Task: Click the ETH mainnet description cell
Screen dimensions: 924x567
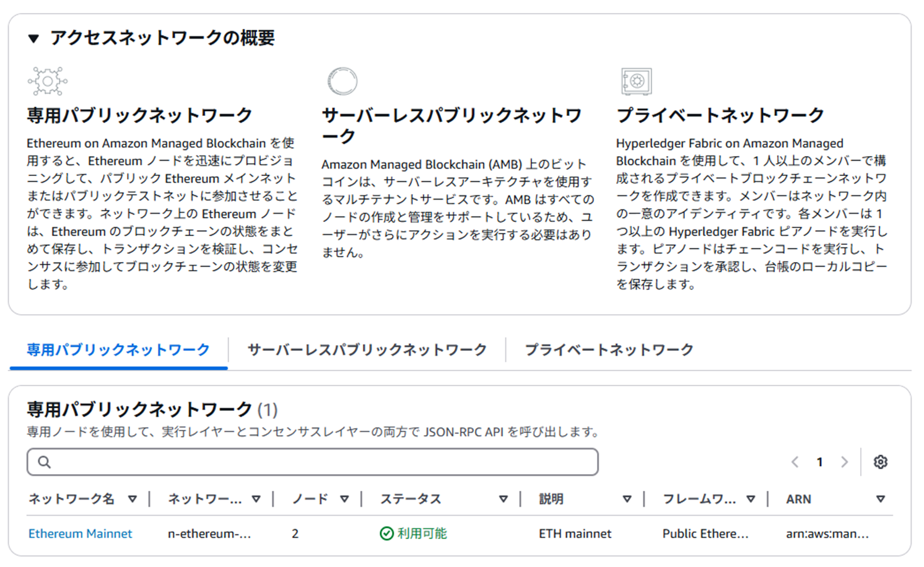Action: point(575,534)
